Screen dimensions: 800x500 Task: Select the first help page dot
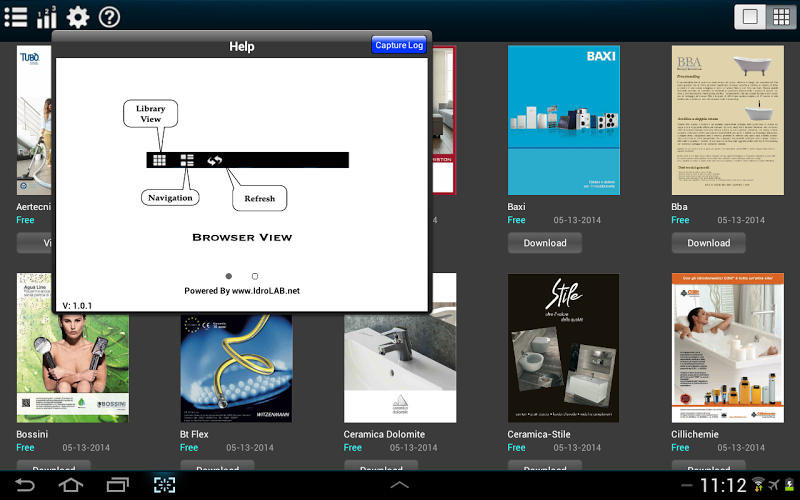pyautogui.click(x=229, y=276)
